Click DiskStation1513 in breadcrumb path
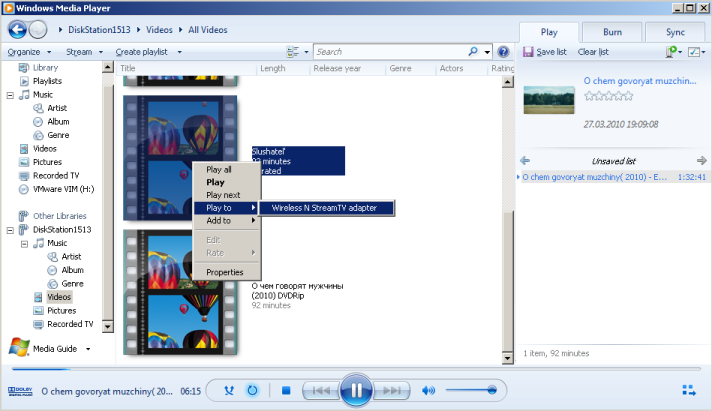 click(99, 30)
